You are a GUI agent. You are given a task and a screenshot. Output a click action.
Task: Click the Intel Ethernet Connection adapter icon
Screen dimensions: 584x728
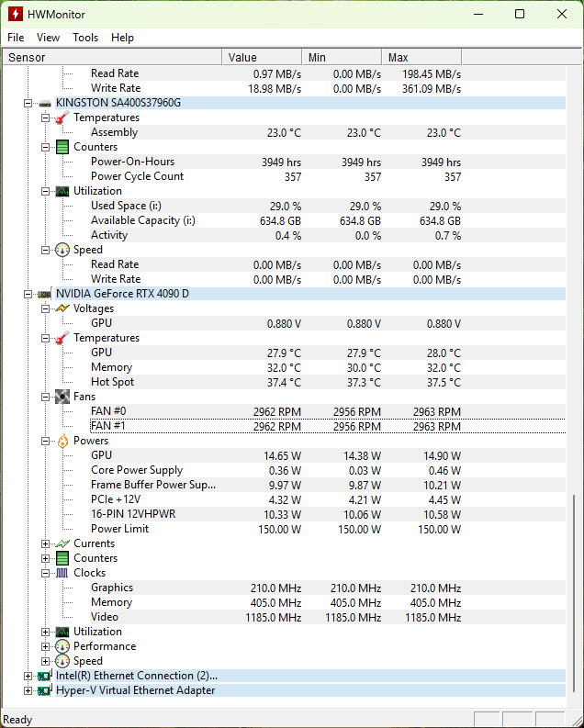(x=45, y=676)
